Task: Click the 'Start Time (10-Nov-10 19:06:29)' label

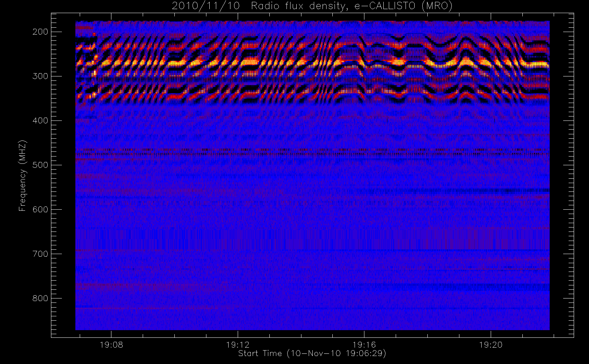Action: pos(312,353)
